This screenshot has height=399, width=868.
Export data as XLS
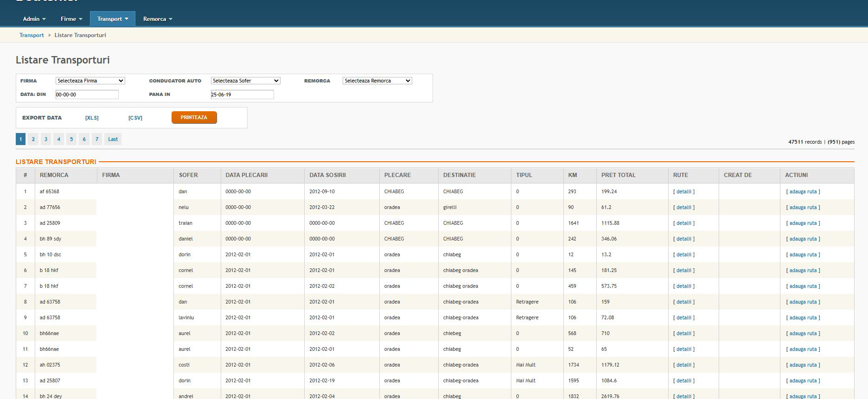(x=92, y=118)
